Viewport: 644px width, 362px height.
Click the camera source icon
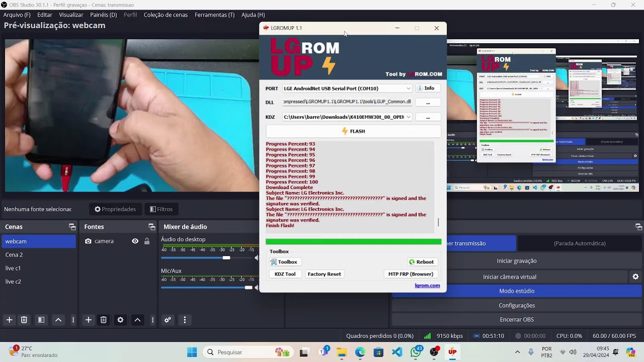point(88,241)
